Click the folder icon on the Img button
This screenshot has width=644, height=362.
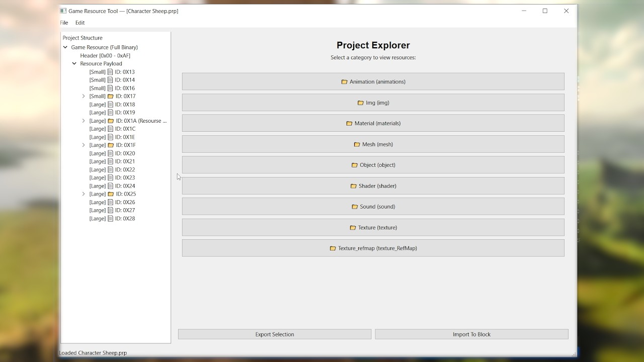pyautogui.click(x=360, y=103)
